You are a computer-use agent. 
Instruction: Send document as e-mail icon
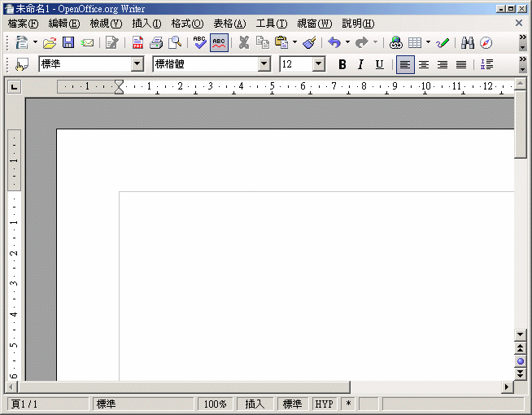click(x=87, y=43)
